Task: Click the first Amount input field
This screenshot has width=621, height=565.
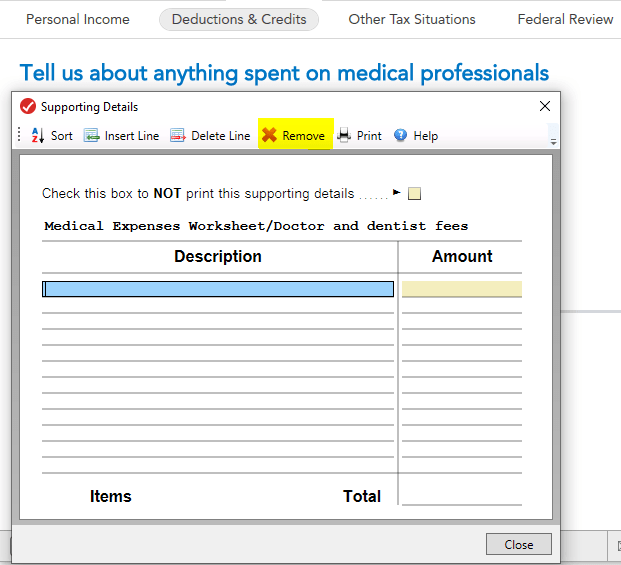Action: (x=462, y=289)
